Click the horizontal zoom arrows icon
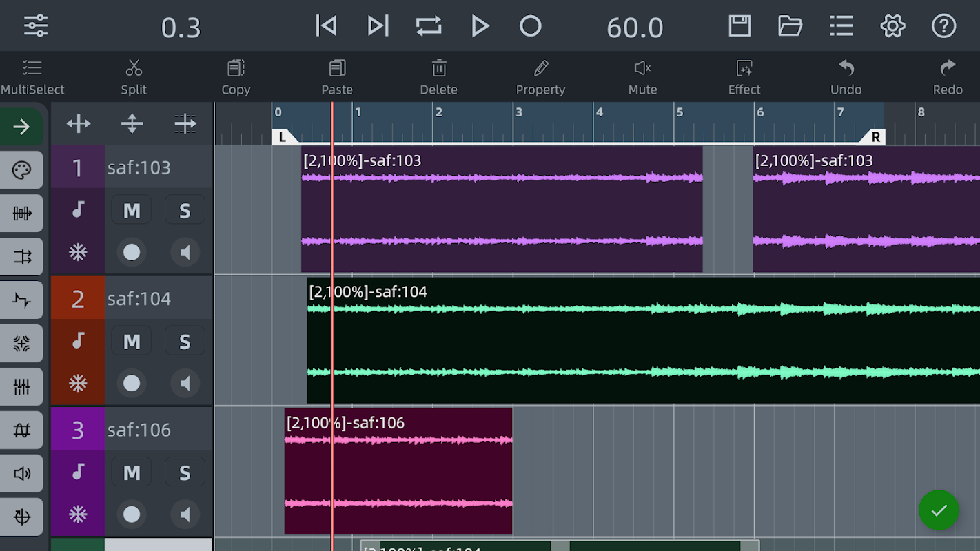 coord(79,124)
